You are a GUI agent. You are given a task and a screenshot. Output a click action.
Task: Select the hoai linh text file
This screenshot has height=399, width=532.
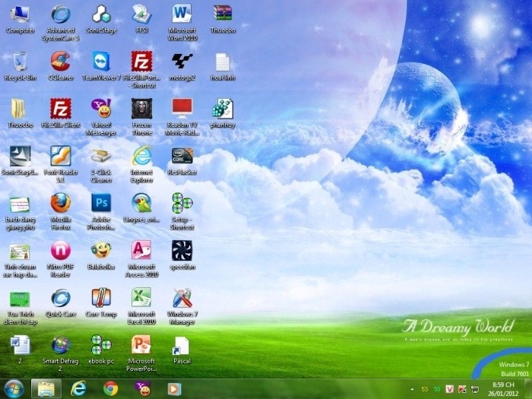coord(223,67)
